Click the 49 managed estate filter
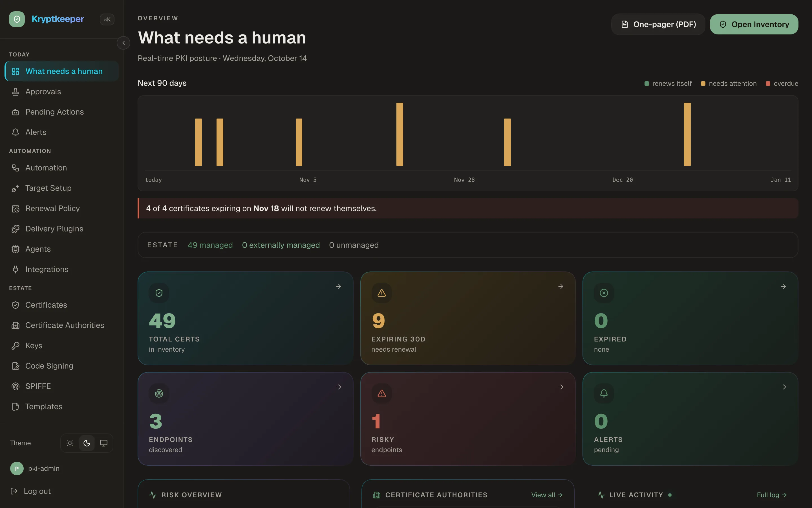Screen dimensions: 812x508 coord(210,245)
